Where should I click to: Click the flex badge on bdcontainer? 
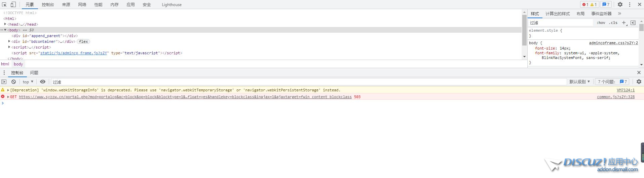coord(83,41)
